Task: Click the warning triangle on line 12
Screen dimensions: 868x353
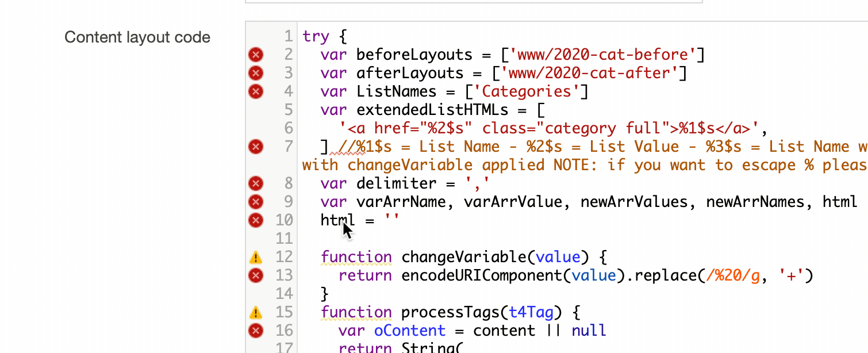Action: click(255, 257)
